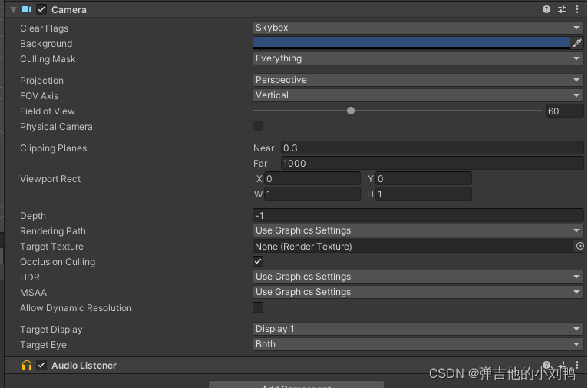Click the Background property label
The height and width of the screenshot is (388, 588).
[x=46, y=44]
